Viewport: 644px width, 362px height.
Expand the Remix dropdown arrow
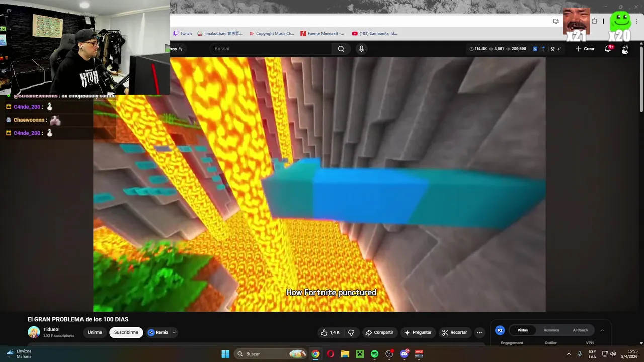(x=174, y=332)
